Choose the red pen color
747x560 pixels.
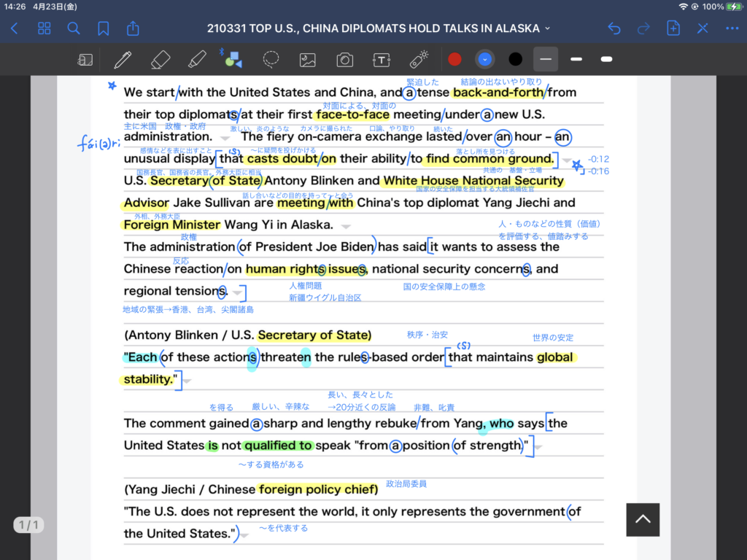455,59
